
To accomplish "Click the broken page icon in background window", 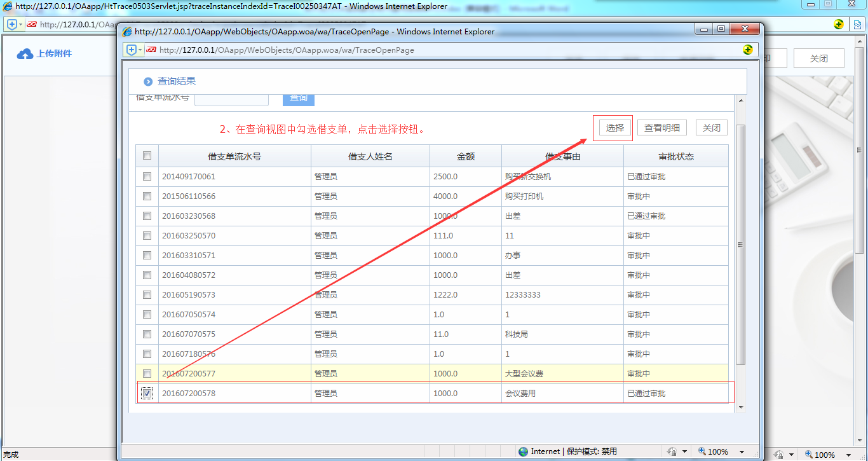I will [857, 24].
